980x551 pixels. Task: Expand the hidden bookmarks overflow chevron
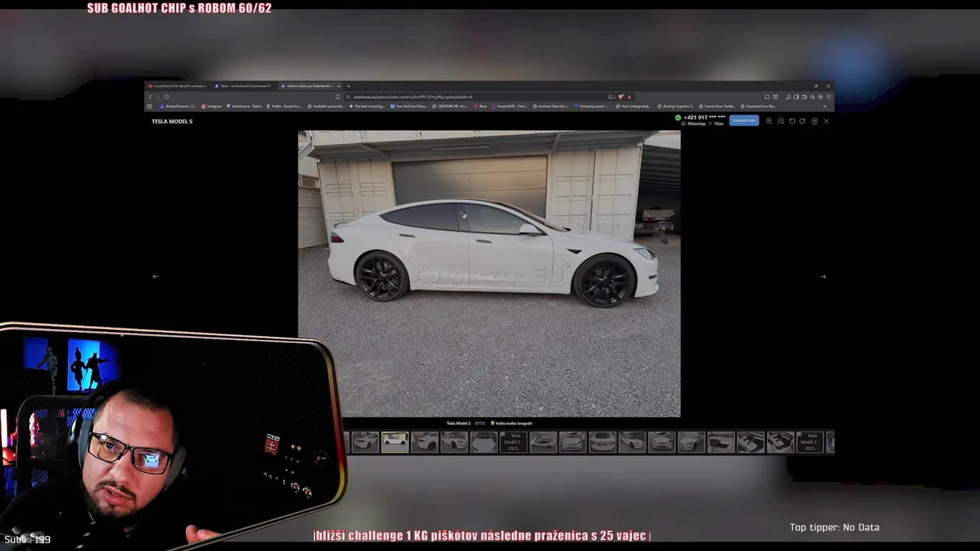825,106
